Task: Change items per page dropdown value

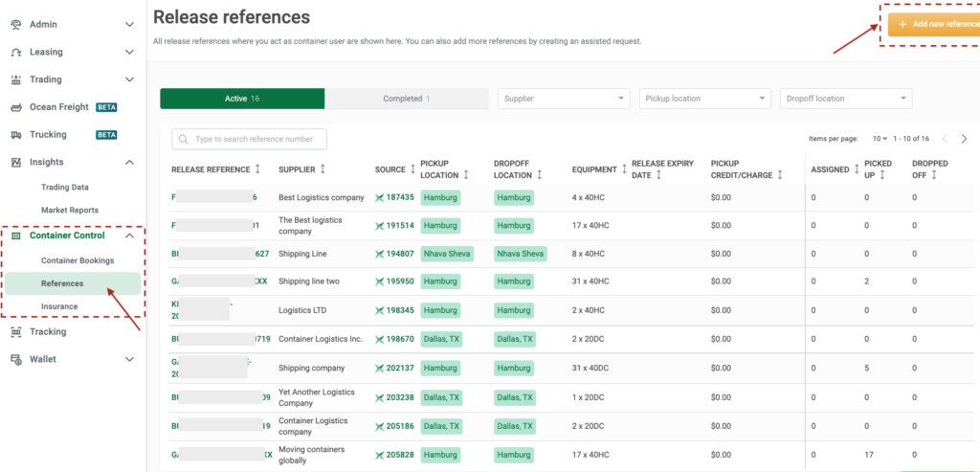Action: pyautogui.click(x=880, y=139)
